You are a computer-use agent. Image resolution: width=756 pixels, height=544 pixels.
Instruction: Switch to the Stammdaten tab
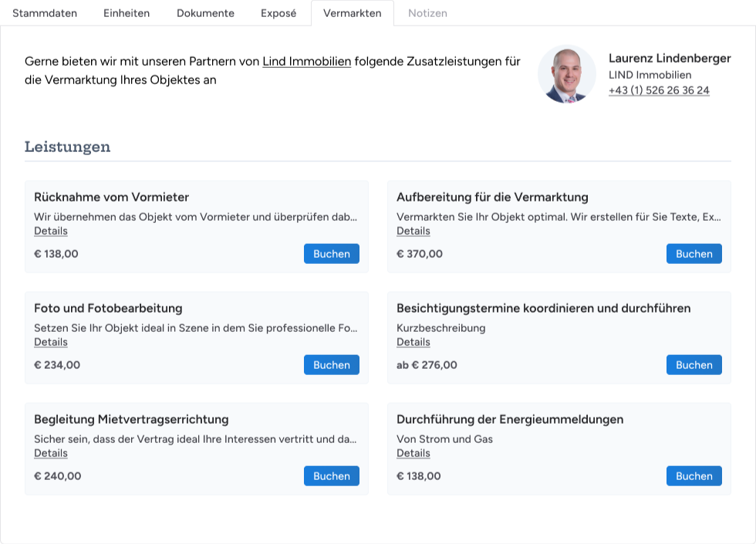coord(45,12)
